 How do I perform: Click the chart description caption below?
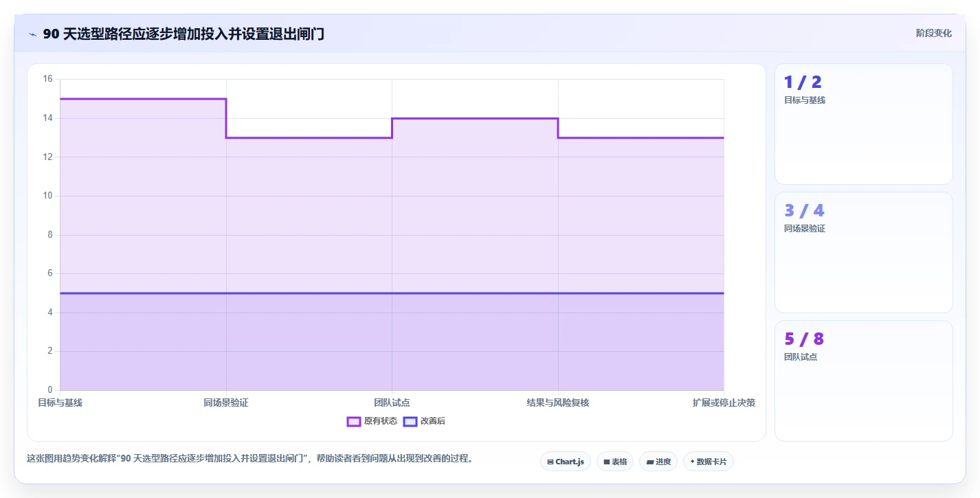250,458
